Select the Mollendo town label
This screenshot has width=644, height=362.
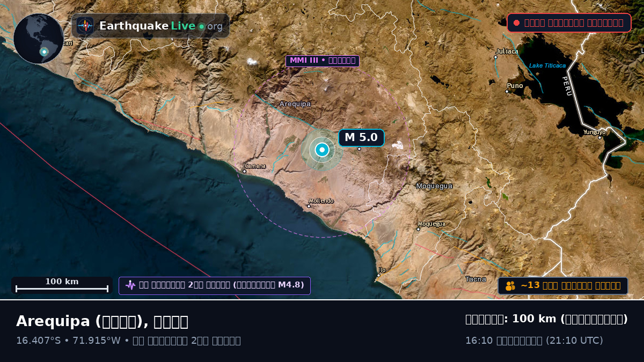pyautogui.click(x=321, y=201)
